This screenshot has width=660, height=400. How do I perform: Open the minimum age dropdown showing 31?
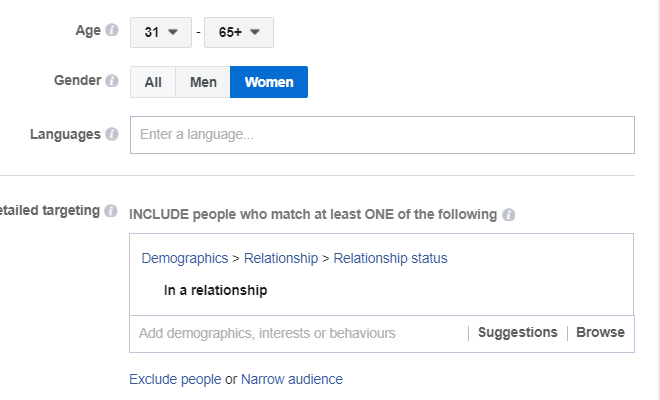click(x=160, y=32)
